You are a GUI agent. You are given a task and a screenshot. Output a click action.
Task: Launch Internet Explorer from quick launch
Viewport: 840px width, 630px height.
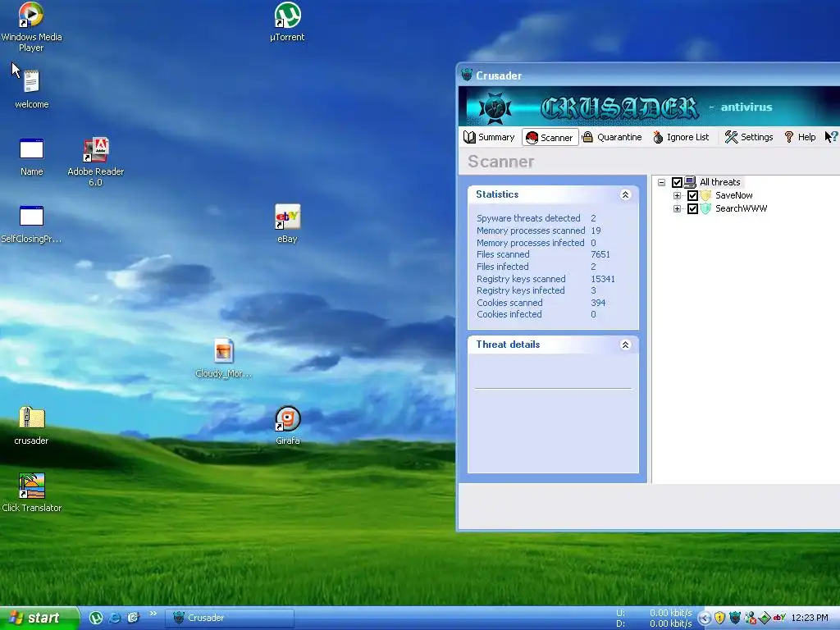(115, 618)
